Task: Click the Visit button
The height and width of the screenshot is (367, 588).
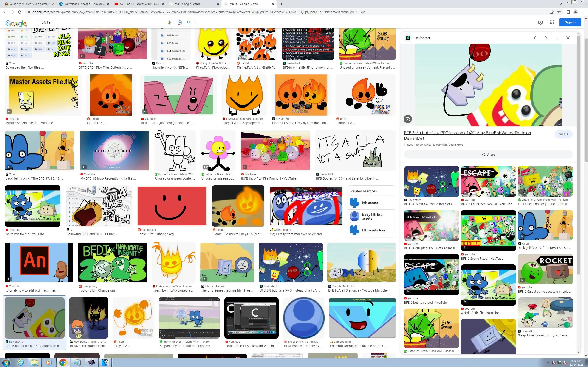Action: (x=563, y=134)
